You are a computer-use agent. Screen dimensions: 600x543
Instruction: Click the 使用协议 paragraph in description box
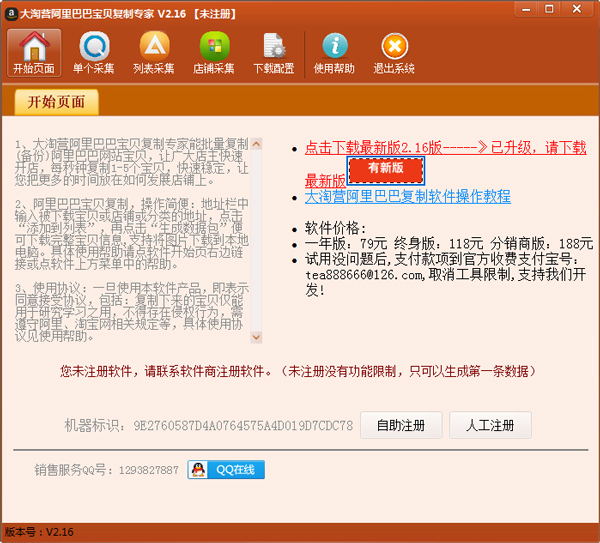pyautogui.click(x=132, y=312)
